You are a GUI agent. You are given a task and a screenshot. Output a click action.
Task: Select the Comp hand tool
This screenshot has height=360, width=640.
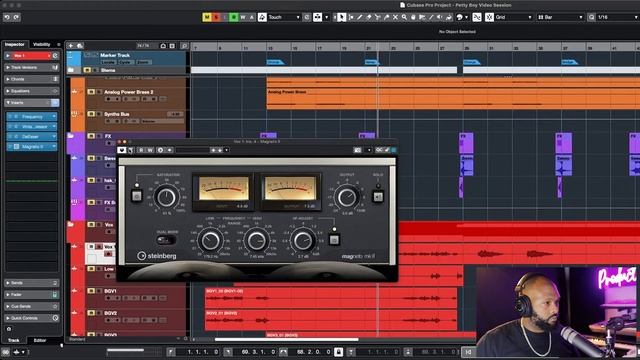click(x=413, y=17)
